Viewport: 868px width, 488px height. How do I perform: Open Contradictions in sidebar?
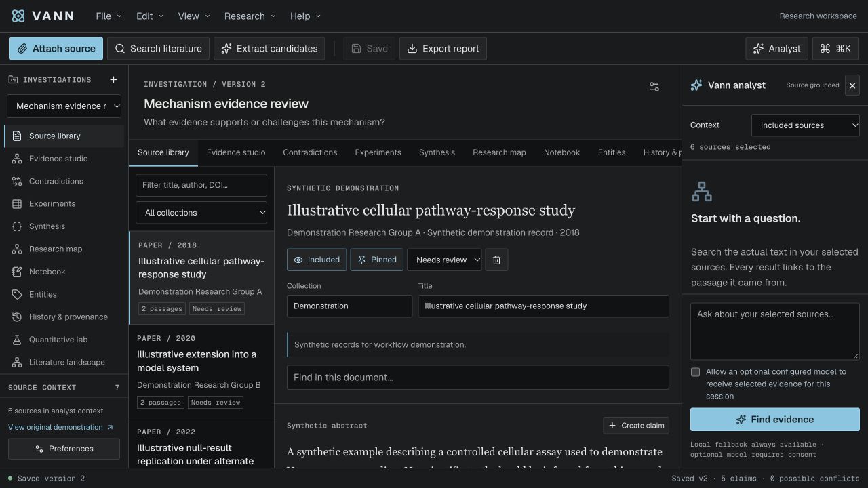coord(64,181)
